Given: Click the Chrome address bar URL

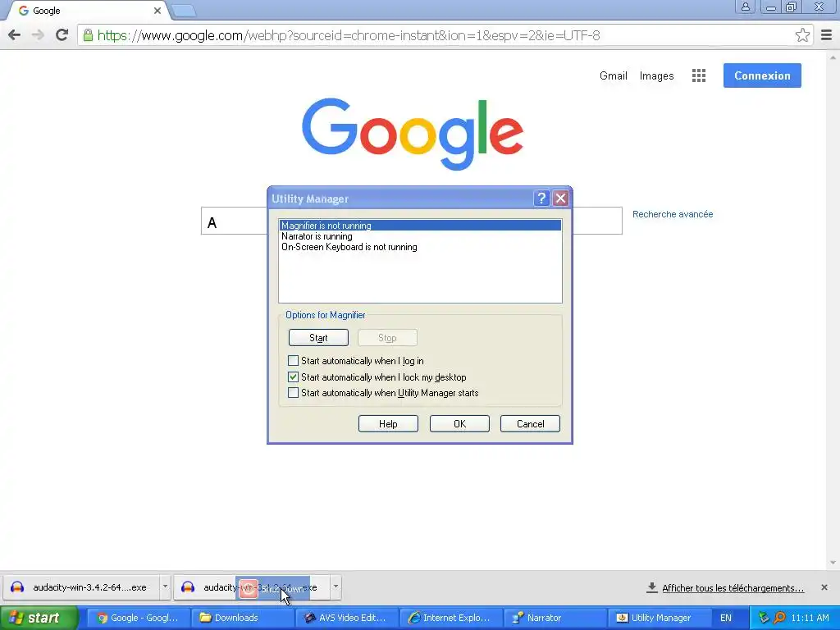Looking at the screenshot, I should coord(348,35).
